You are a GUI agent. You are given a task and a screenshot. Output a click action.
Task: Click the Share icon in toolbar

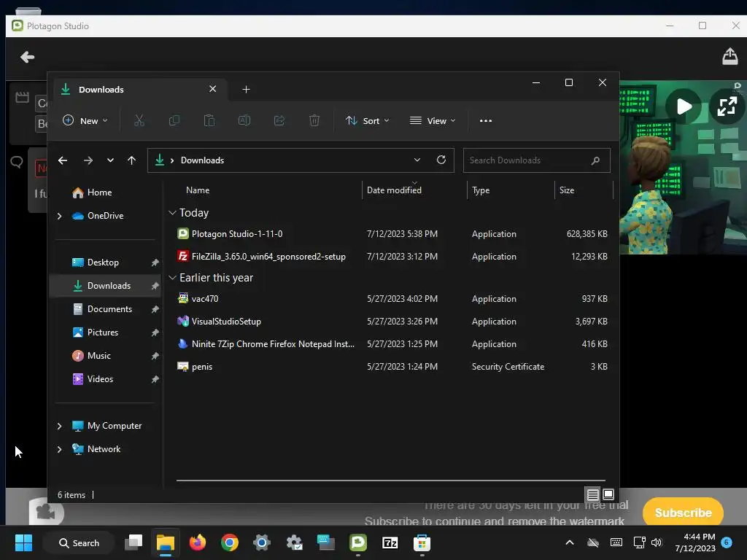coord(279,120)
